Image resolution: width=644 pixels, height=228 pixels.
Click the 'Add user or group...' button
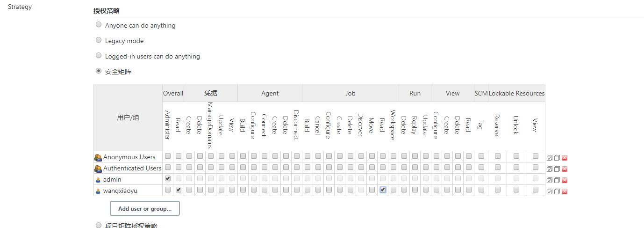[145, 208]
